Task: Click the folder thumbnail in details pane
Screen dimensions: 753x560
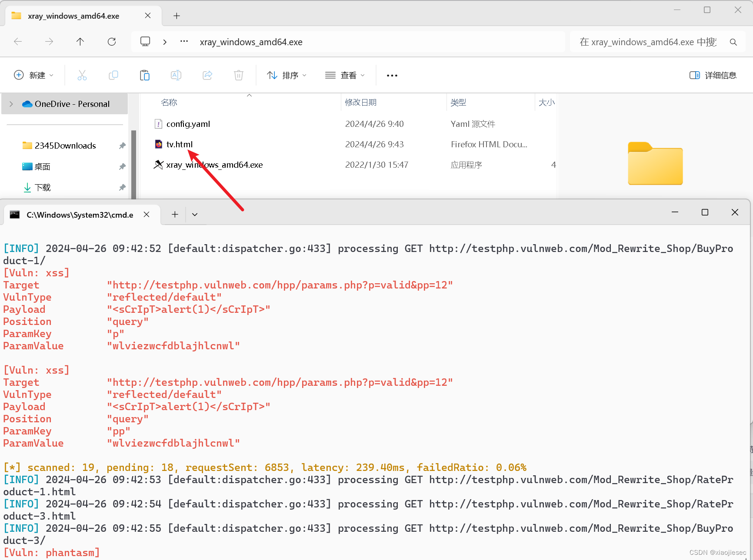Action: (x=655, y=163)
